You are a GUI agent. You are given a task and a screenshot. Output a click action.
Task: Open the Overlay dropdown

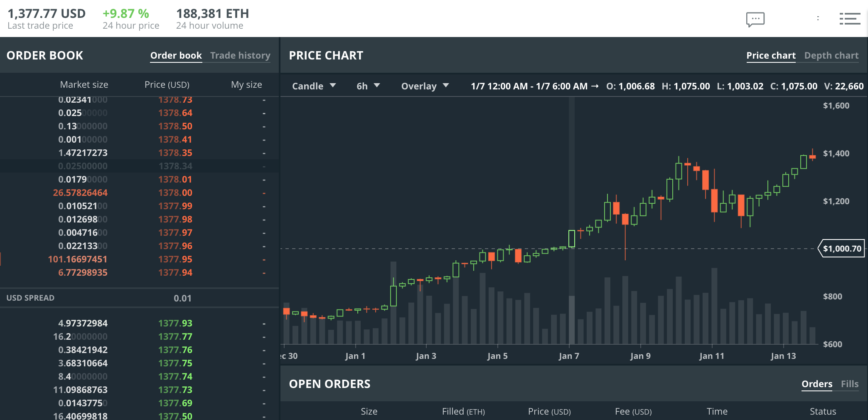[425, 86]
